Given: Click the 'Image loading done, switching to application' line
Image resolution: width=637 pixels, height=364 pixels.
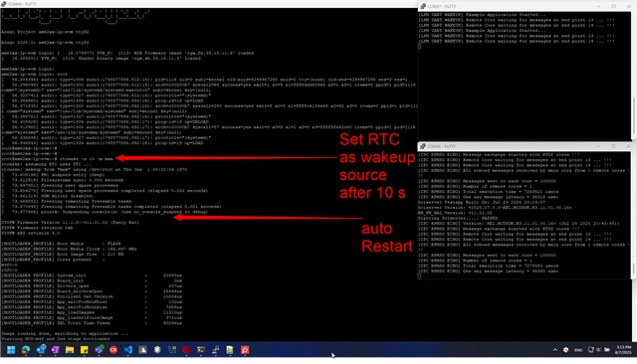Looking at the screenshot, I should (65, 333).
